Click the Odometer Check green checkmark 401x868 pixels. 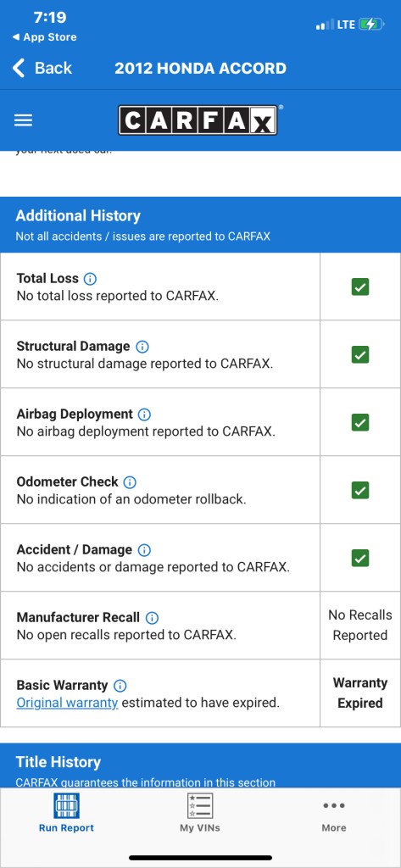(360, 490)
